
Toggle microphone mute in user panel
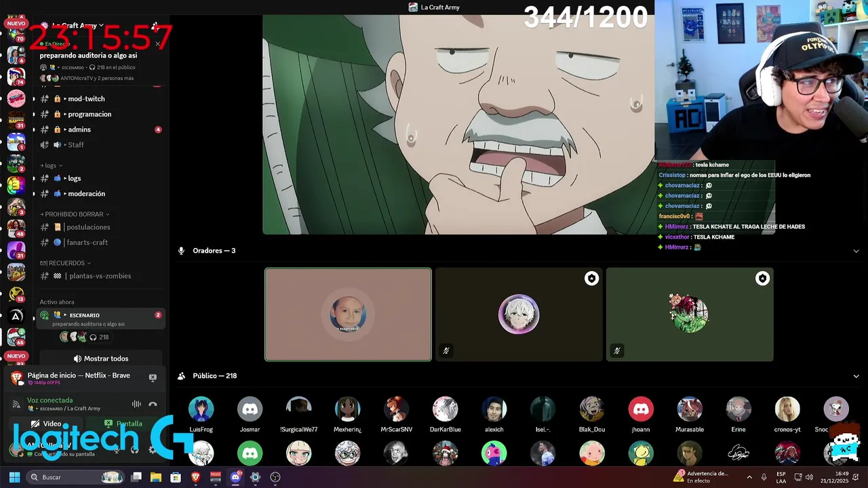pyautogui.click(x=116, y=449)
